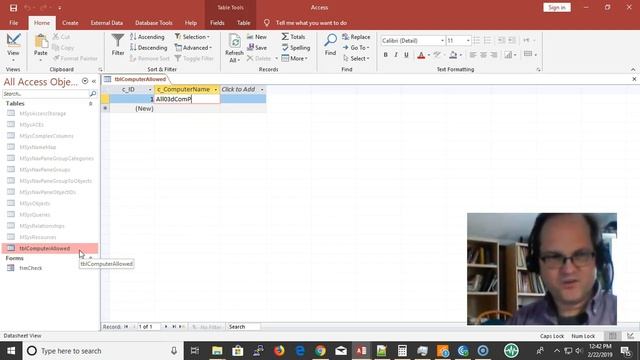The image size is (640, 360).
Task: Click the Tell me what you want to do box
Action: point(311,23)
